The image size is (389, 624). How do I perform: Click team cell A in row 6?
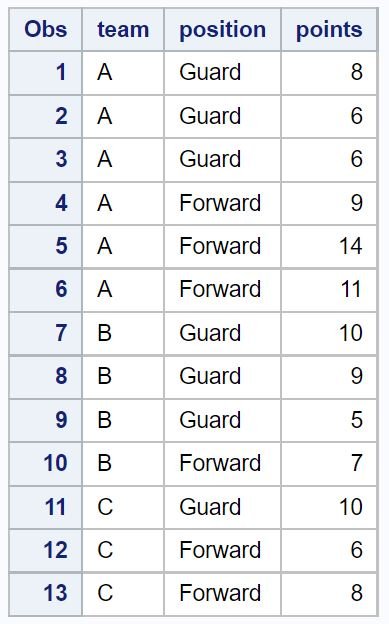tap(123, 290)
